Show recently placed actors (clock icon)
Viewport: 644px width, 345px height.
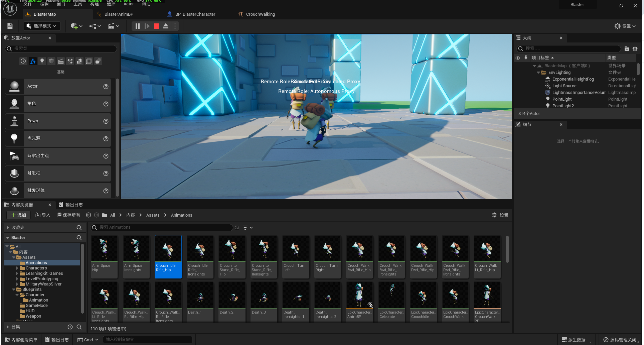tap(23, 61)
